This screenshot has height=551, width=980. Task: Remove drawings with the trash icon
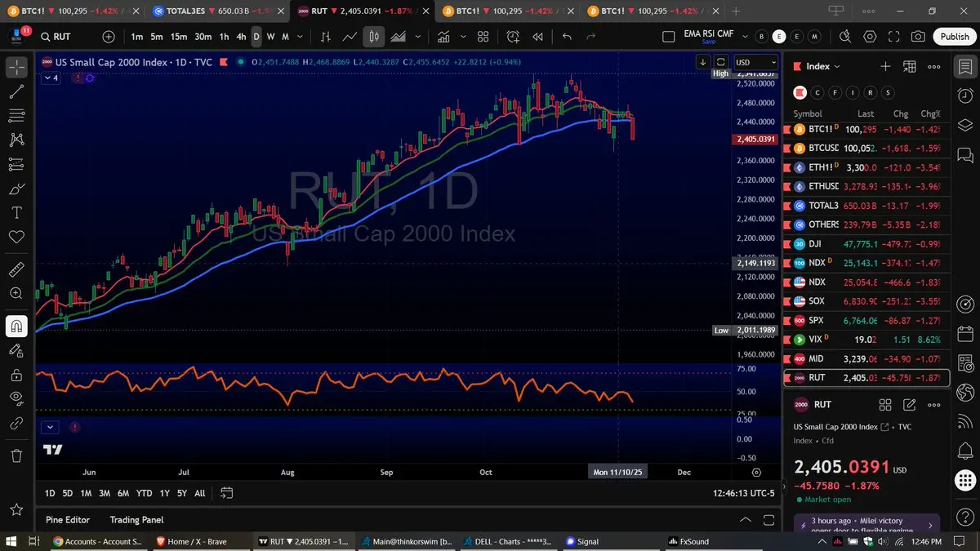(16, 455)
